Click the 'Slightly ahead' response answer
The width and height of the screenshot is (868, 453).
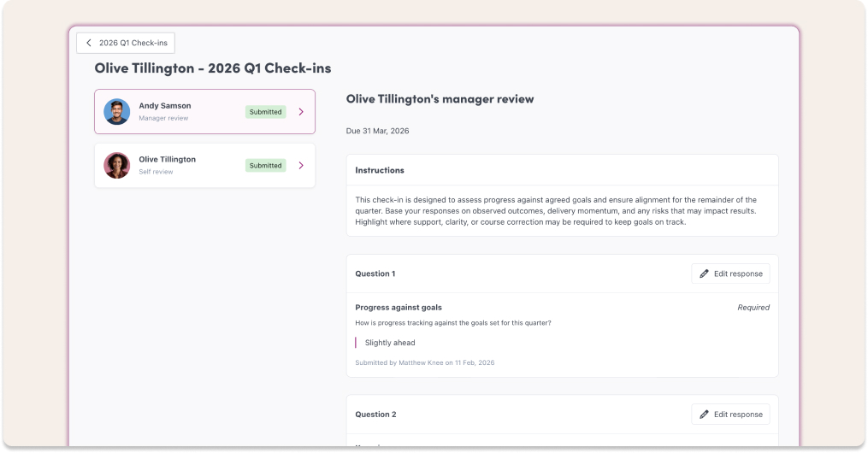click(390, 343)
